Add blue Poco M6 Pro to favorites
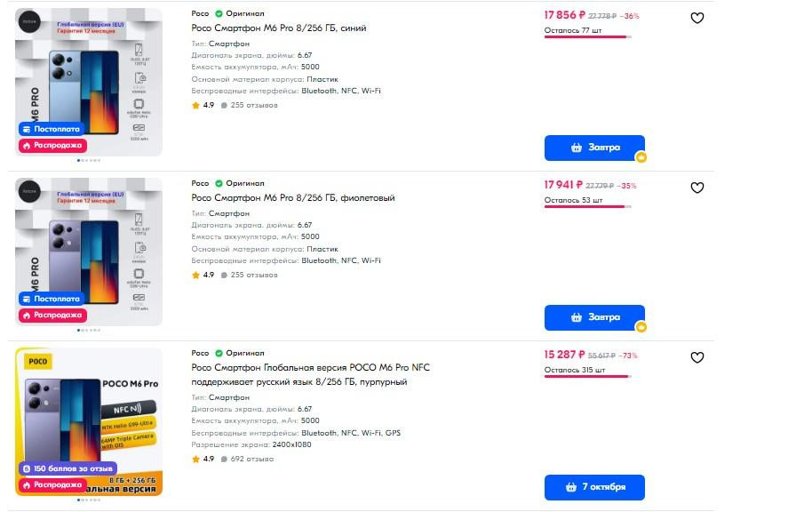Screen dimensions: 812x512 [697, 18]
